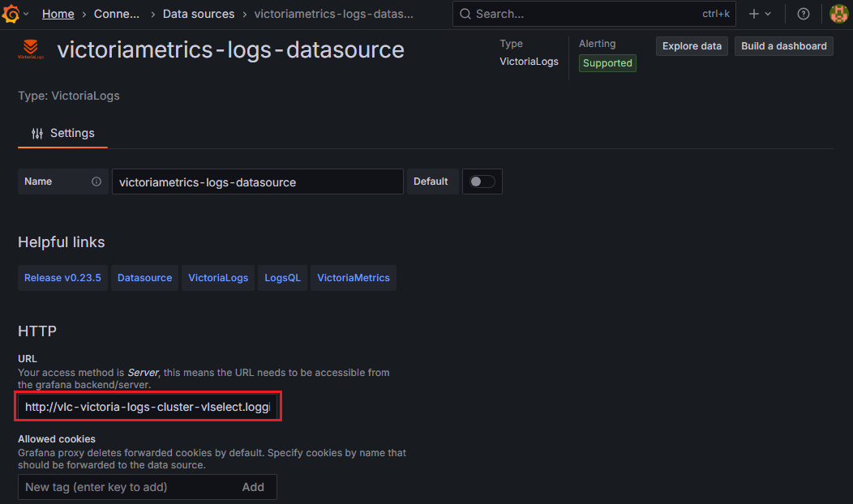Open the dropdown arrow beside plus icon
This screenshot has width=853, height=504.
pyautogui.click(x=768, y=14)
